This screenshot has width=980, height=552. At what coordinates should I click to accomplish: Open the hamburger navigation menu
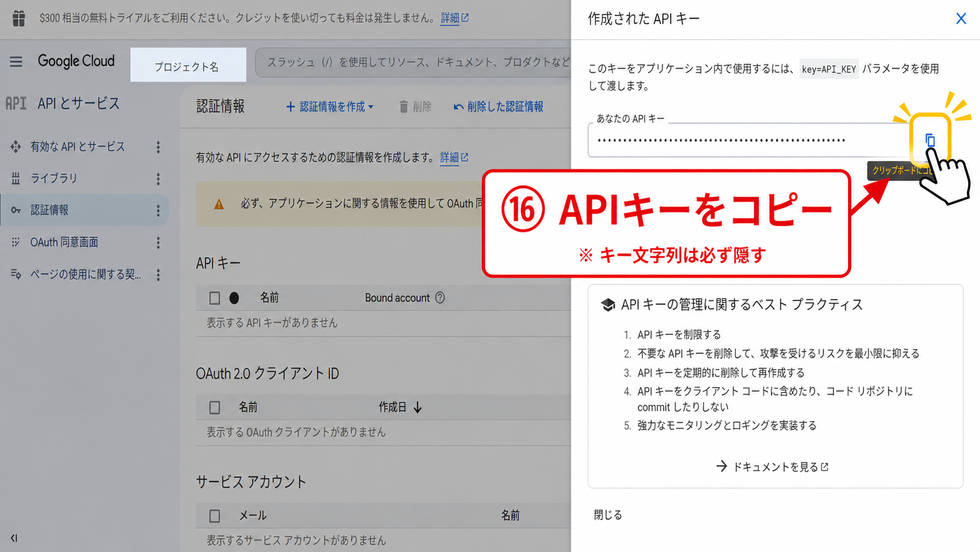(x=16, y=61)
